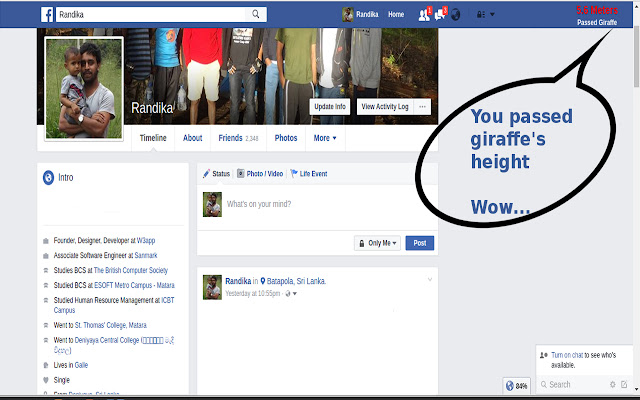Click the Update Info button

point(330,107)
